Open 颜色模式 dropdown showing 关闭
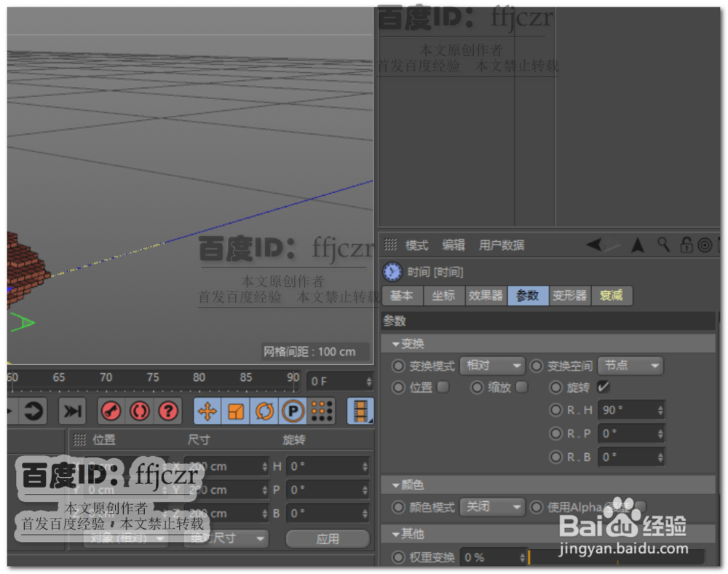Image resolution: width=728 pixels, height=574 pixels. (x=492, y=507)
